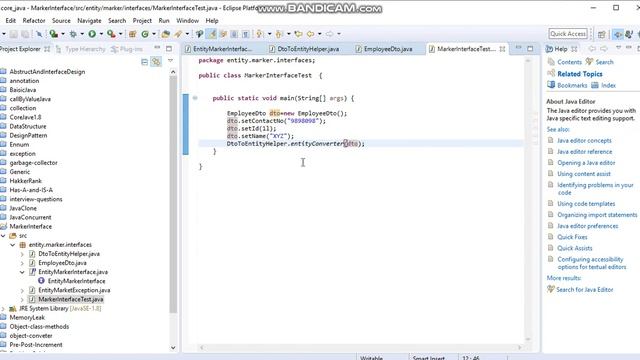Toggle Mark Occurrences in toolbar
The width and height of the screenshot is (640, 360).
[211, 34]
